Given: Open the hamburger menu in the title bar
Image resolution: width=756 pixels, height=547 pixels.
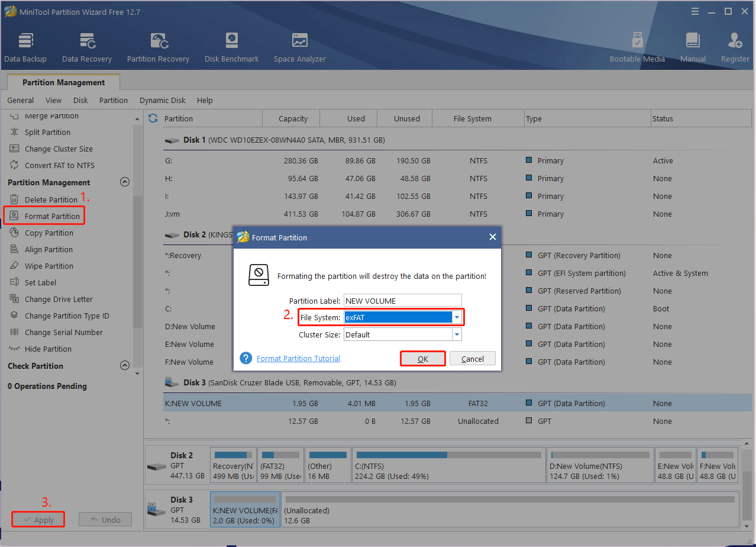Looking at the screenshot, I should [x=695, y=11].
